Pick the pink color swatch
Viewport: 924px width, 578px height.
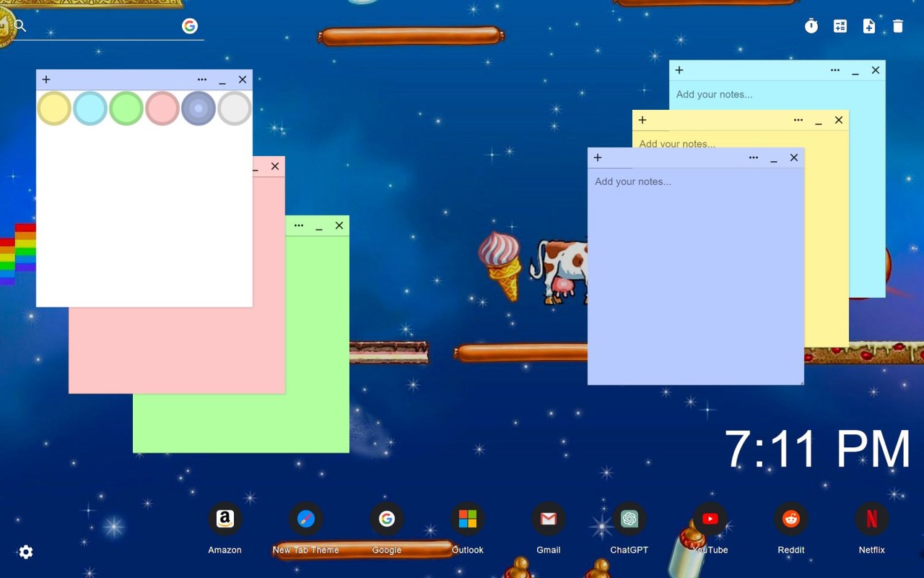coord(162,108)
